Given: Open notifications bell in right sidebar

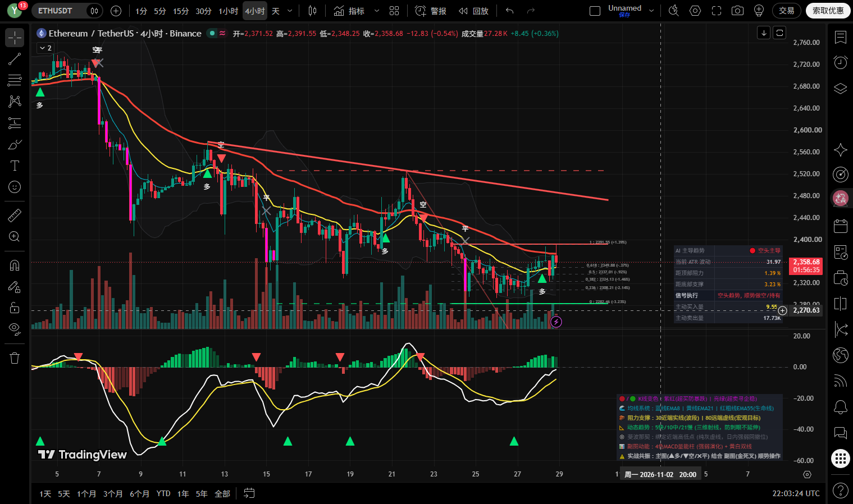Looking at the screenshot, I should 840,407.
